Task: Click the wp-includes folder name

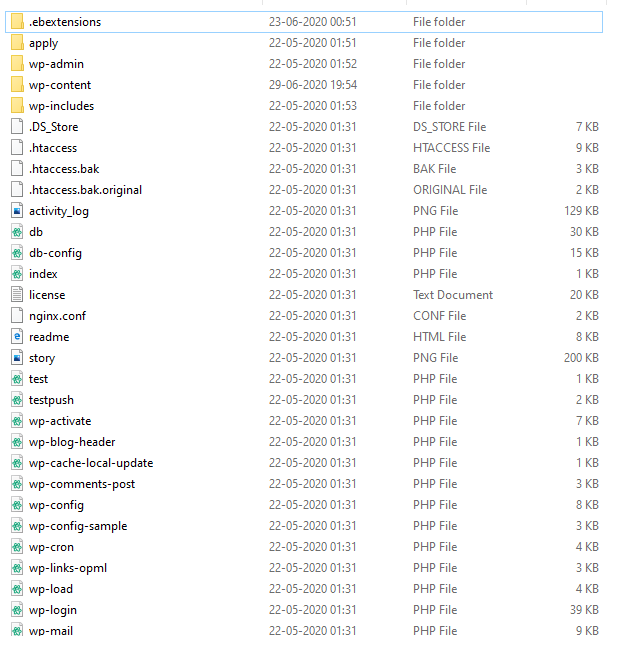Action: coord(61,106)
